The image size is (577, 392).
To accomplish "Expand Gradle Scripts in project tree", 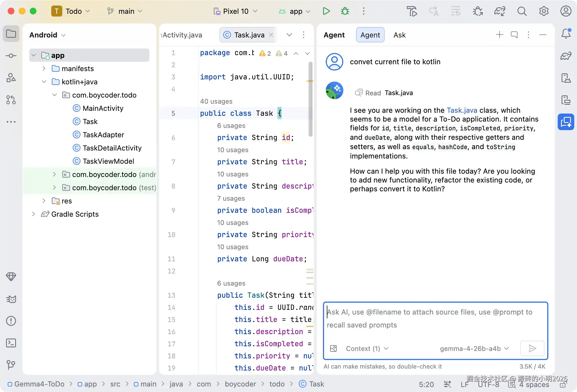I will coord(33,214).
